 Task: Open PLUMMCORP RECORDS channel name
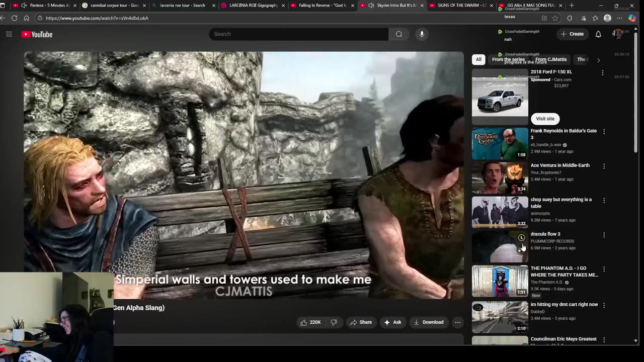click(552, 241)
